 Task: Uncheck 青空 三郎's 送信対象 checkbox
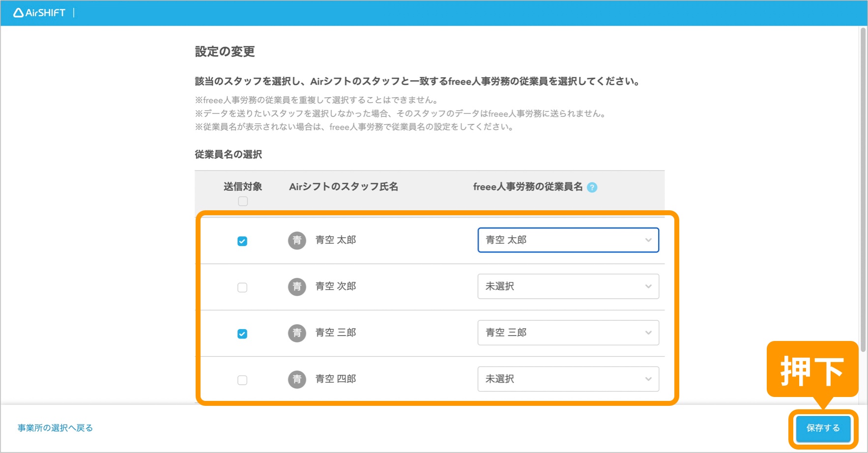pos(242,333)
